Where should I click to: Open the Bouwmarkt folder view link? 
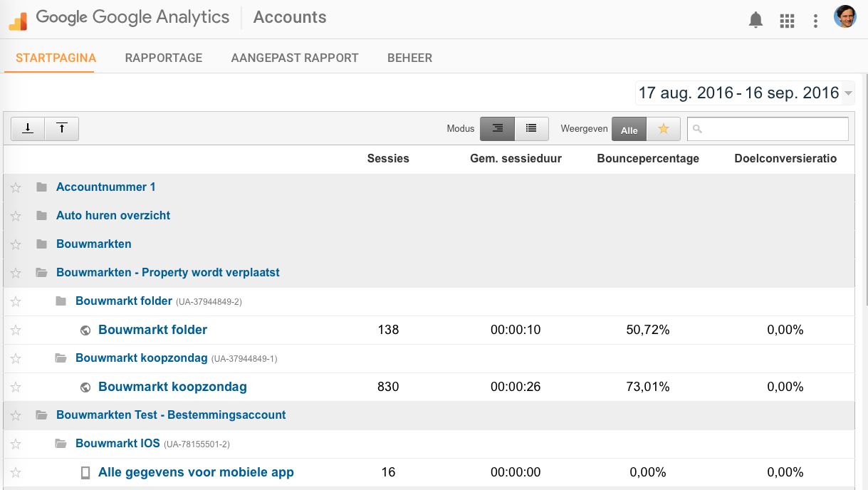coord(153,330)
